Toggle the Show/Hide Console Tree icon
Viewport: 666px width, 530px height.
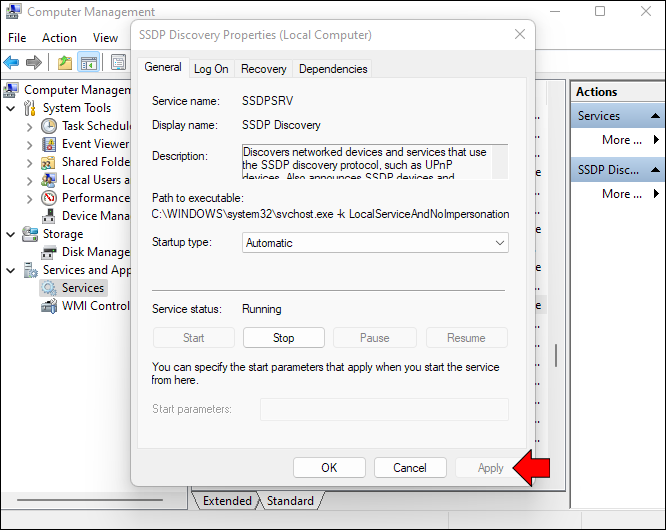[89, 63]
